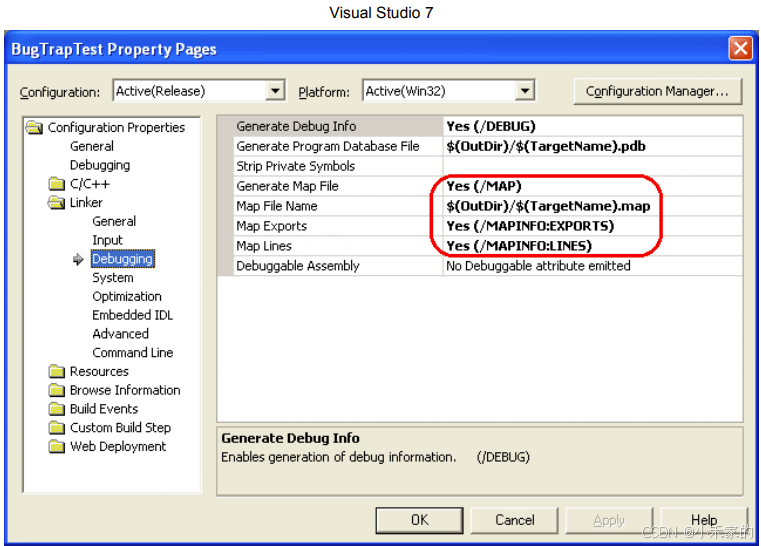The width and height of the screenshot is (761, 546).
Task: Select the Configuration Properties root node
Action: tap(116, 128)
